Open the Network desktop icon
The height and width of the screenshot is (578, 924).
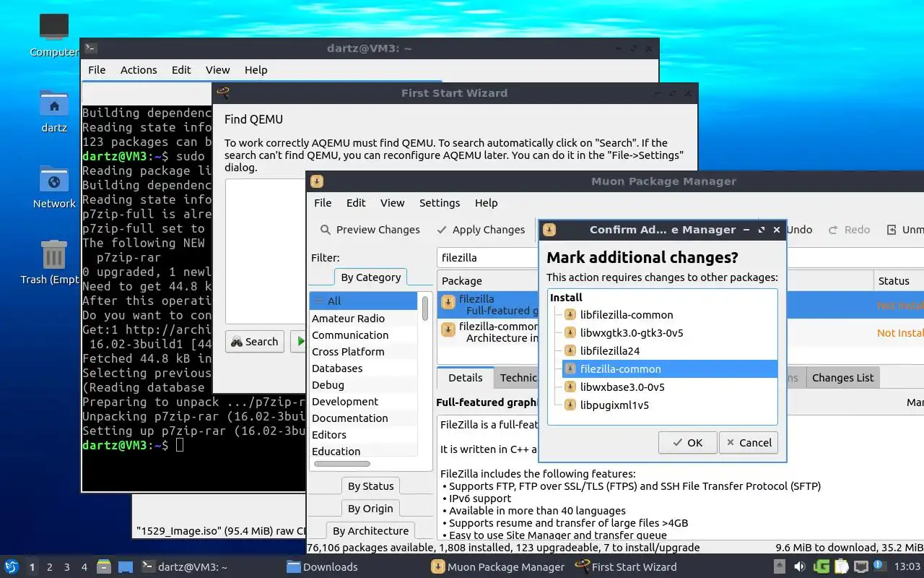[x=54, y=179]
